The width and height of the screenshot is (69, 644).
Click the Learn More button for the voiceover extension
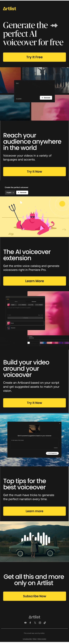pyautogui.click(x=34, y=281)
